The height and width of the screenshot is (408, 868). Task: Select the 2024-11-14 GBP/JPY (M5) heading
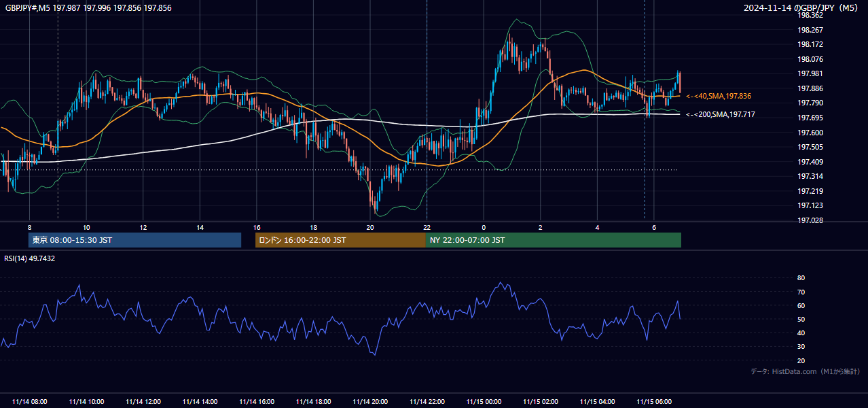[802, 8]
